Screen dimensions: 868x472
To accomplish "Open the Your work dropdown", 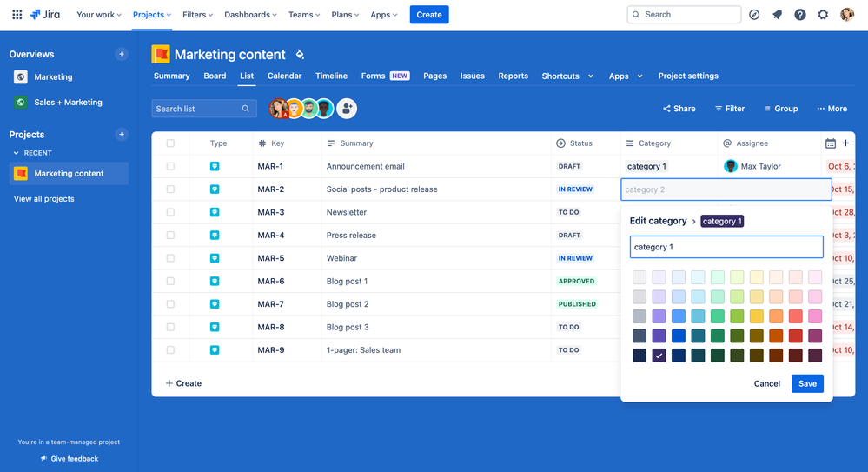I will tap(98, 15).
